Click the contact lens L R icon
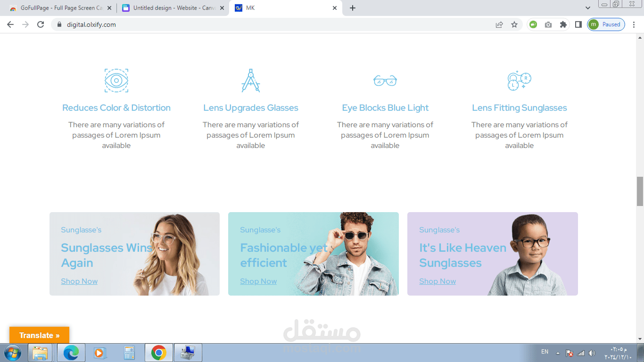Image resolution: width=644 pixels, height=362 pixels. 520,81
